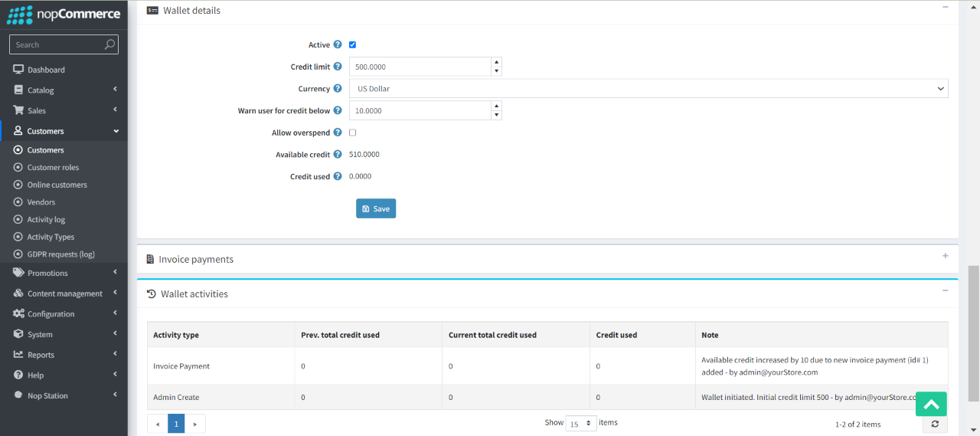Image resolution: width=980 pixels, height=436 pixels.
Task: Open the items per page dropdown
Action: (581, 423)
